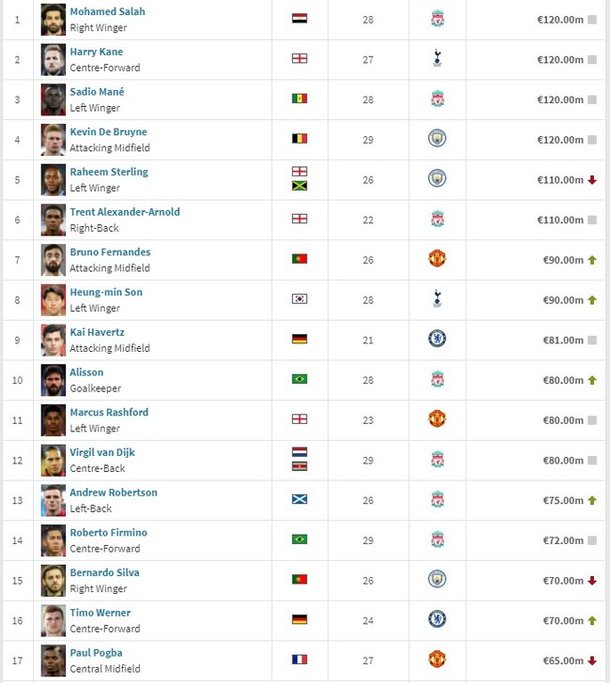This screenshot has height=683, width=610.
Task: Click the South Korea flag in Heung-min Son's row
Action: click(299, 299)
